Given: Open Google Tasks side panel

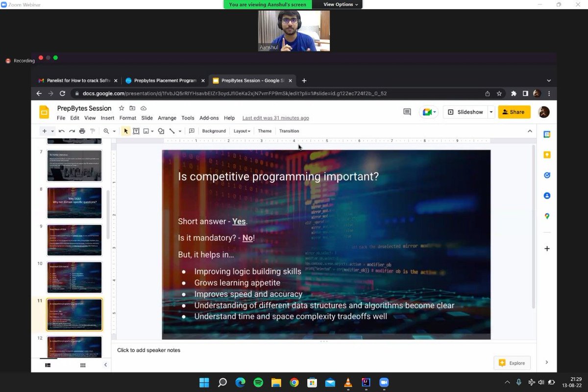Looking at the screenshot, I should tap(547, 175).
